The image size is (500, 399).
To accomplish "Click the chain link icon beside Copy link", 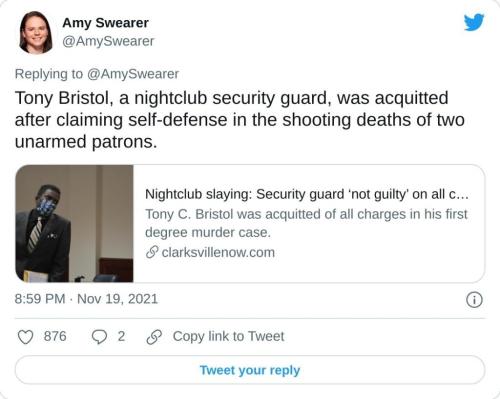I will click(154, 337).
